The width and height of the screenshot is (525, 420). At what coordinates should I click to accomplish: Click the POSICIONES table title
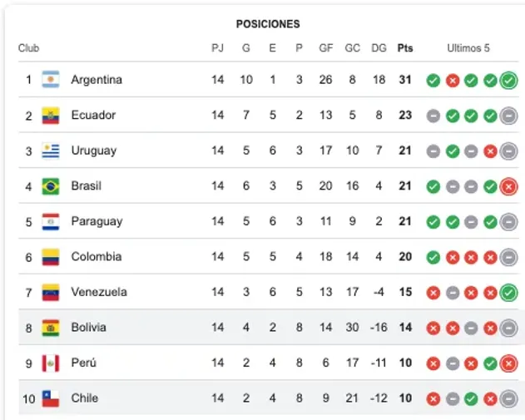[268, 24]
